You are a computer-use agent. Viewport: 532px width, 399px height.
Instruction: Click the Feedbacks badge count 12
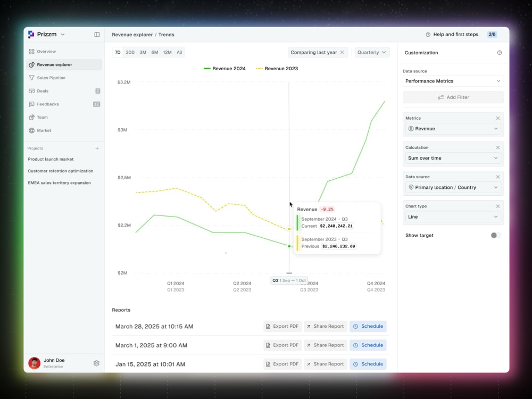pos(96,104)
